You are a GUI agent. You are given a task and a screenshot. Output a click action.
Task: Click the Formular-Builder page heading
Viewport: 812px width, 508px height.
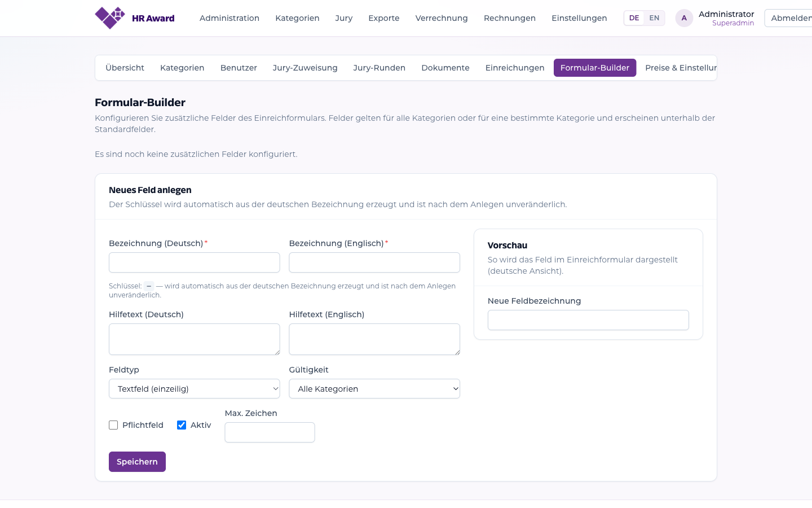[140, 102]
